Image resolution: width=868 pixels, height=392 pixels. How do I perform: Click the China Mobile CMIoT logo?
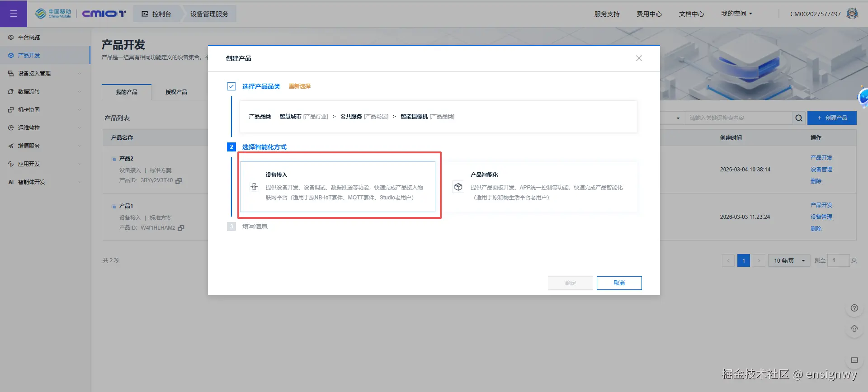coord(80,14)
